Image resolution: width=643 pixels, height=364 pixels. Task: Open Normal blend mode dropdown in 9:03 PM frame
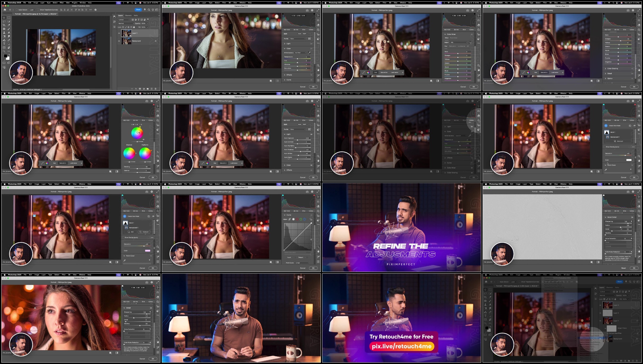126,23
